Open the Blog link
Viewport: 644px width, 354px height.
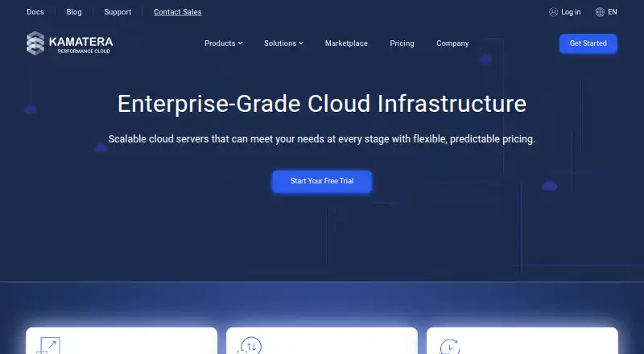pos(74,12)
